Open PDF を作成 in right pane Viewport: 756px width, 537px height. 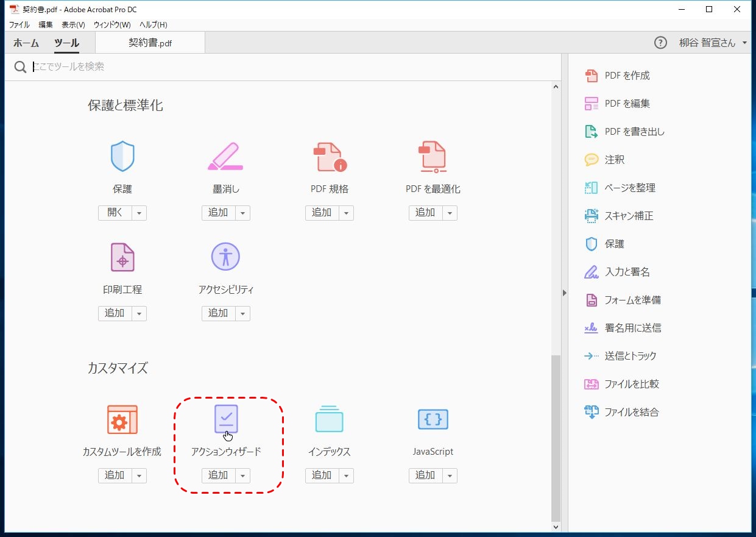pos(617,76)
